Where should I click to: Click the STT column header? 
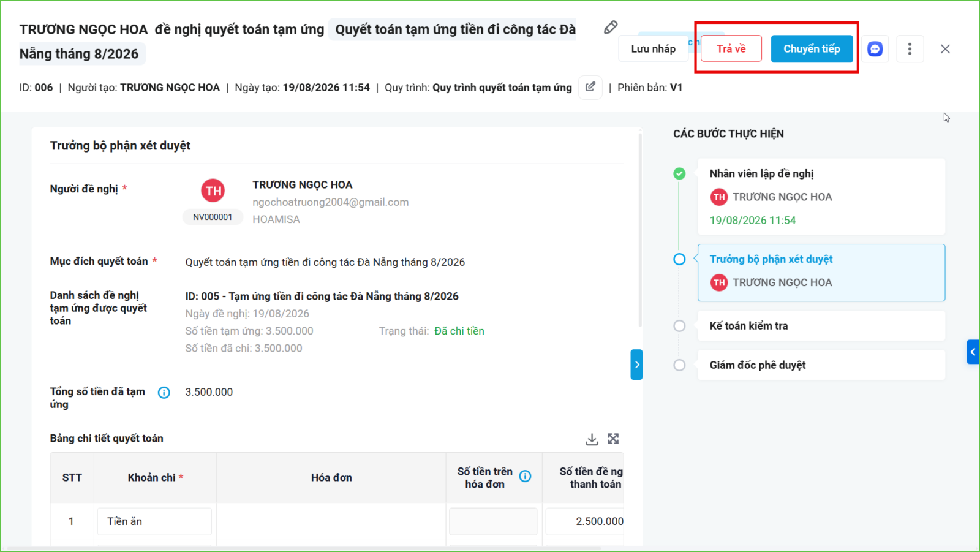click(x=72, y=478)
